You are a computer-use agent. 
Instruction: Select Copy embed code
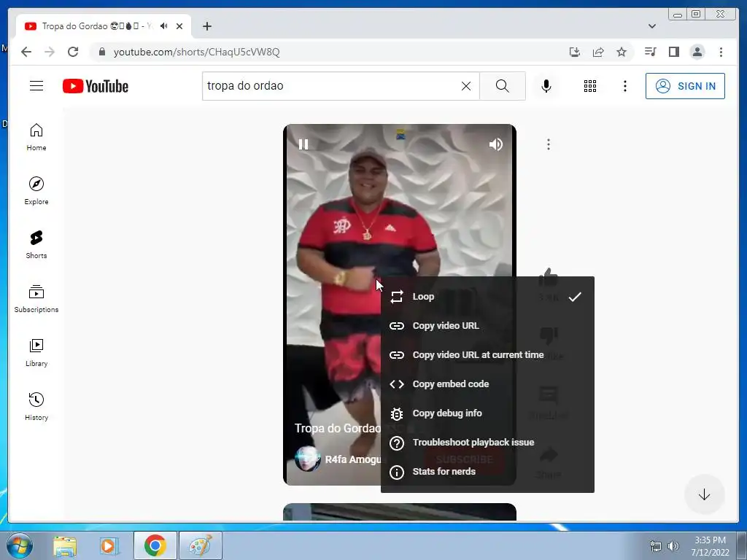[487, 384]
